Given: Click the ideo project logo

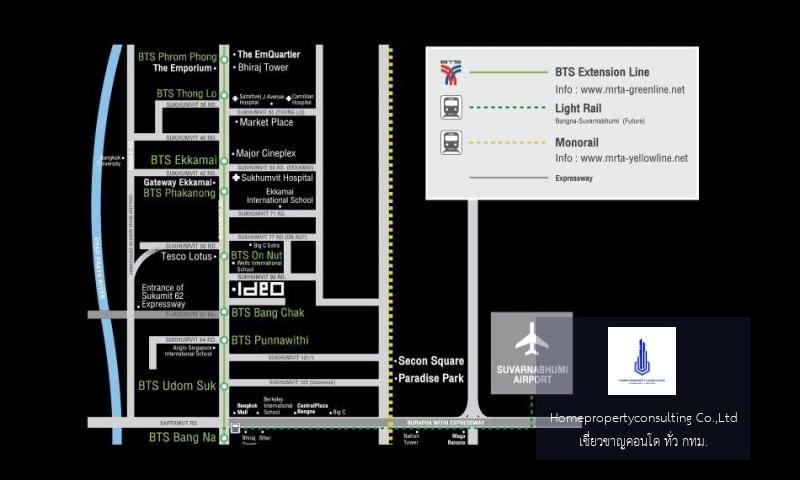Looking at the screenshot, I should coord(260,290).
